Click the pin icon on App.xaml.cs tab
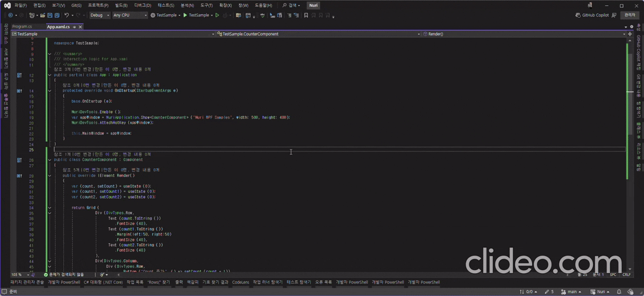Viewport: 644px width, 296px height. (x=74, y=27)
